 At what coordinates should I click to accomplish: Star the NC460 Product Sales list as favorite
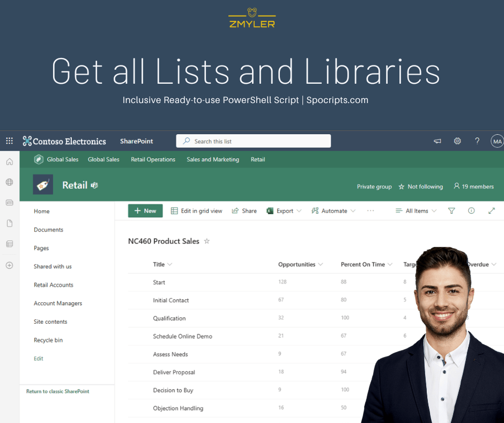coord(206,241)
